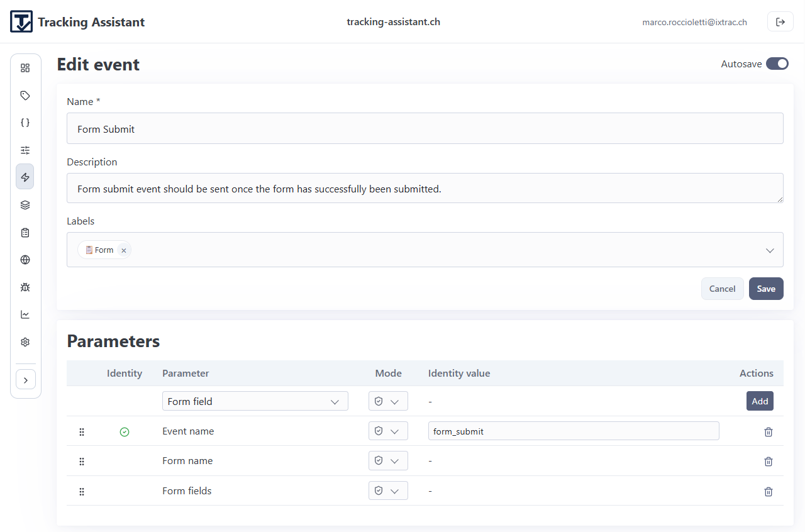Open the layers stack sidebar icon
This screenshot has height=532, width=805.
coord(25,205)
